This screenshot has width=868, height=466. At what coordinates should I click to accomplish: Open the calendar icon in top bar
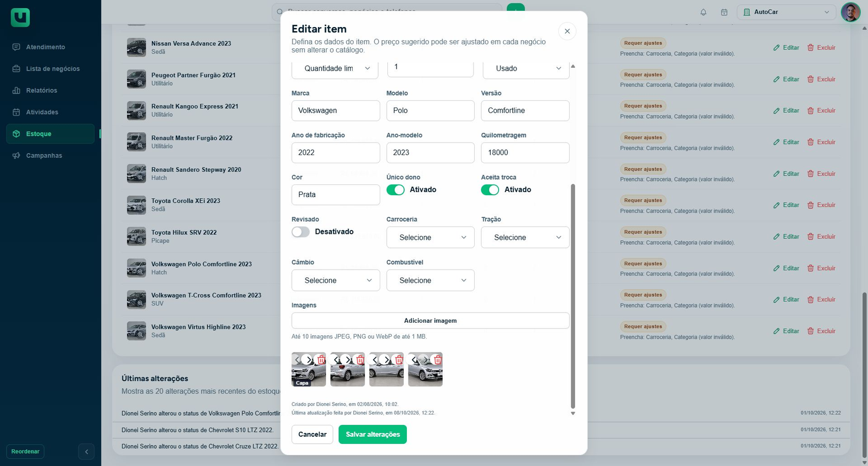tap(724, 12)
